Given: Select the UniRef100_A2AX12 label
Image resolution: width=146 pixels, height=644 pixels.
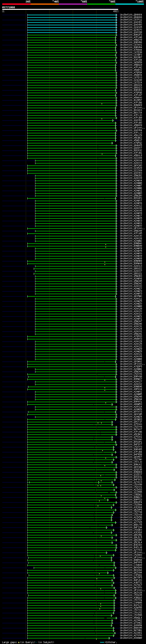Looking at the screenshot, I should click(x=131, y=206).
